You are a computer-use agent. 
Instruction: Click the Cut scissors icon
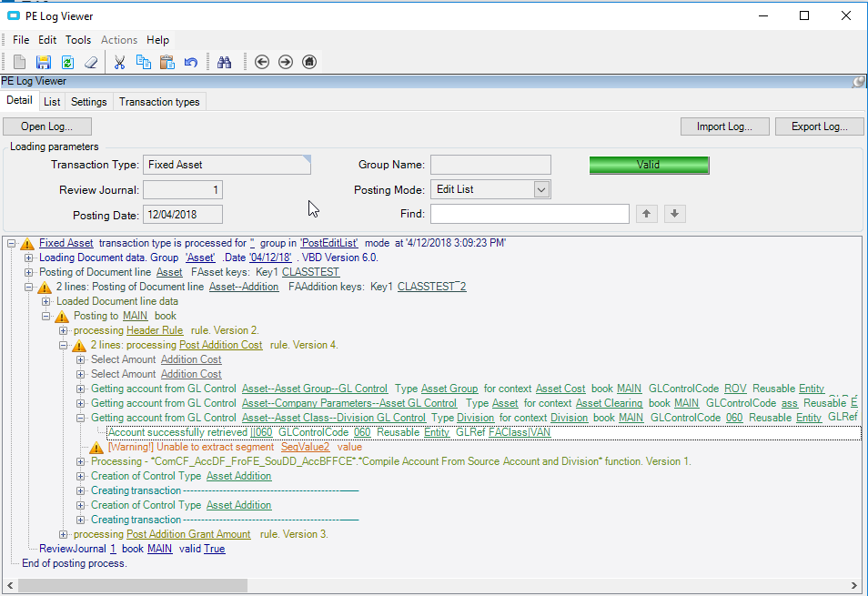pyautogui.click(x=119, y=62)
